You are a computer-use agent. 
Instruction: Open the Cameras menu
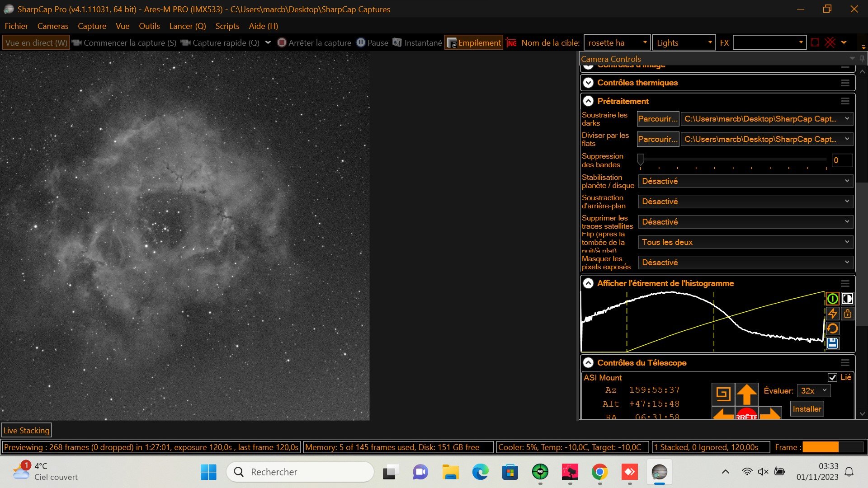(x=53, y=26)
